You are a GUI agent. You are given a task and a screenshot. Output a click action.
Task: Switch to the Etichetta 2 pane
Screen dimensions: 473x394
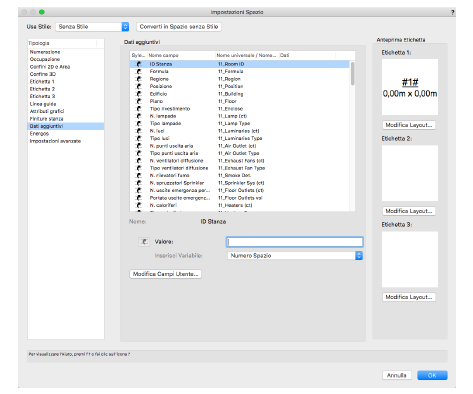pyautogui.click(x=42, y=89)
